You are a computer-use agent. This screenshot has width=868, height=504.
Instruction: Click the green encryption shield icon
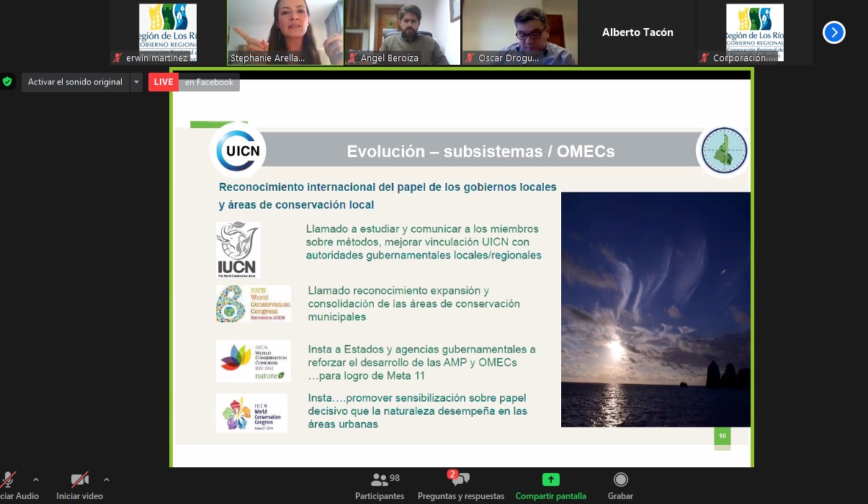[x=7, y=82]
